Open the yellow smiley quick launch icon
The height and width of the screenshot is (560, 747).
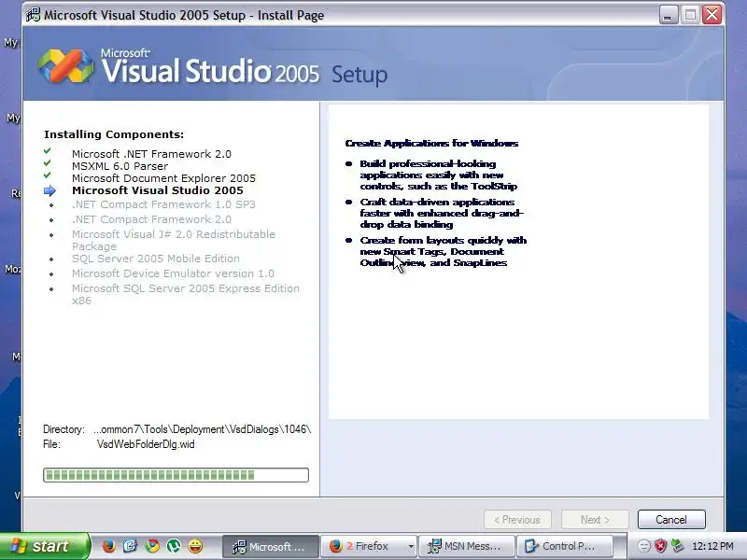[195, 546]
